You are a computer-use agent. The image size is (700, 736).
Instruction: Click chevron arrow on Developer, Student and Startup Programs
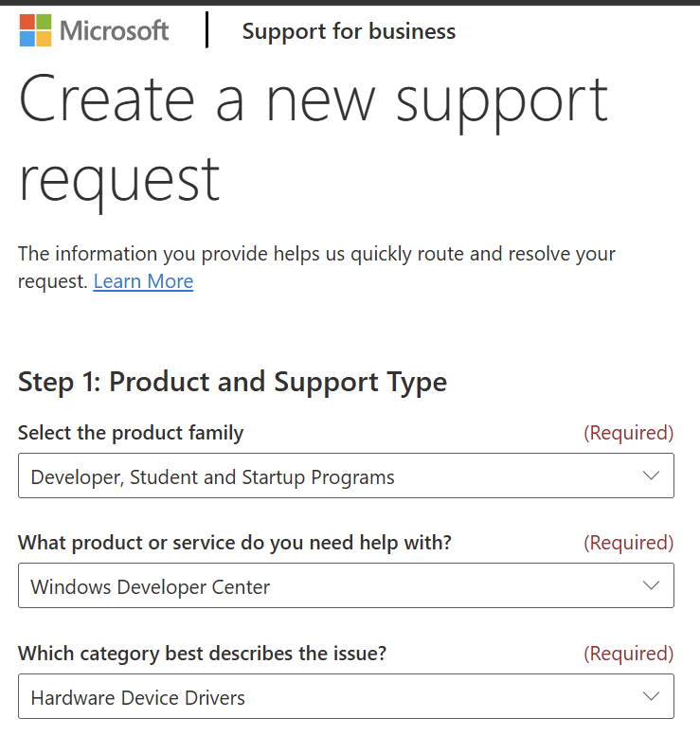click(651, 476)
